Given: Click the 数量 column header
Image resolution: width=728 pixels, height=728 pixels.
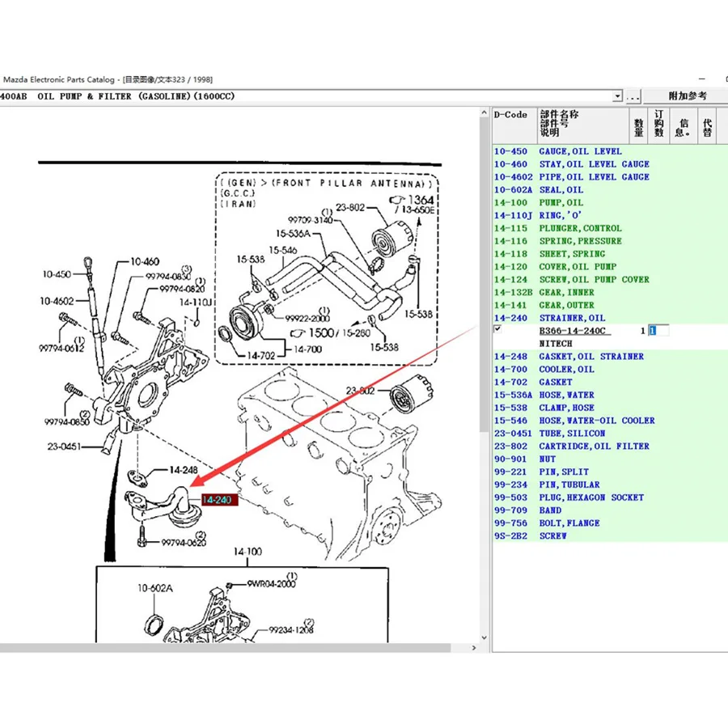Looking at the screenshot, I should pyautogui.click(x=638, y=125).
